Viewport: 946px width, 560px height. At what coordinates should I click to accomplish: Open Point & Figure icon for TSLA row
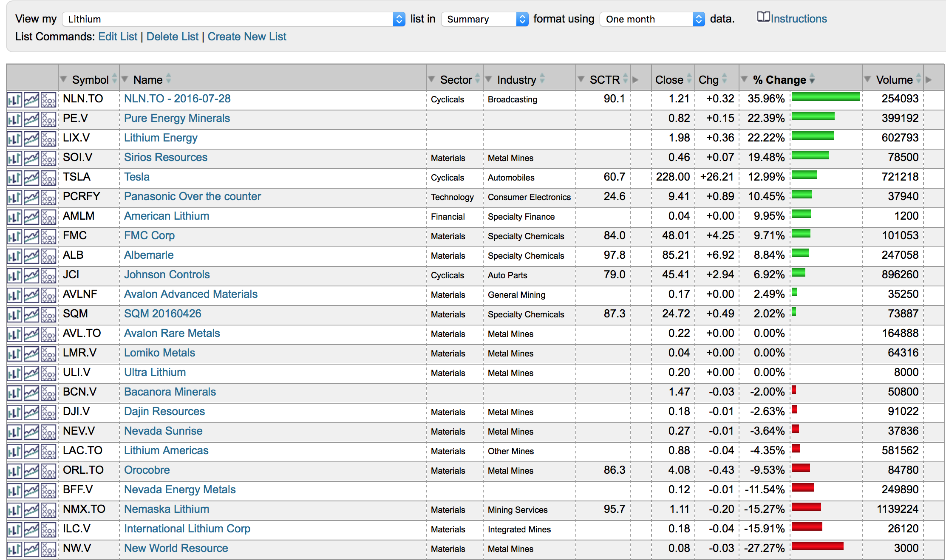pos(48,178)
